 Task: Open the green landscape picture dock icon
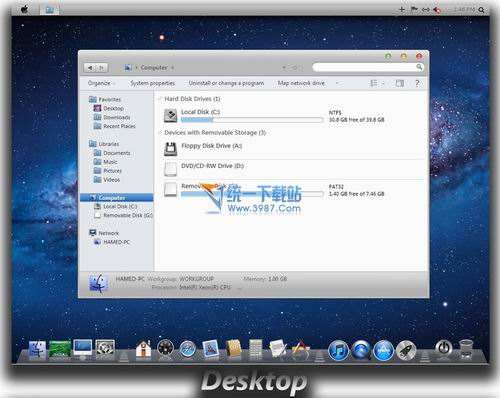60,349
